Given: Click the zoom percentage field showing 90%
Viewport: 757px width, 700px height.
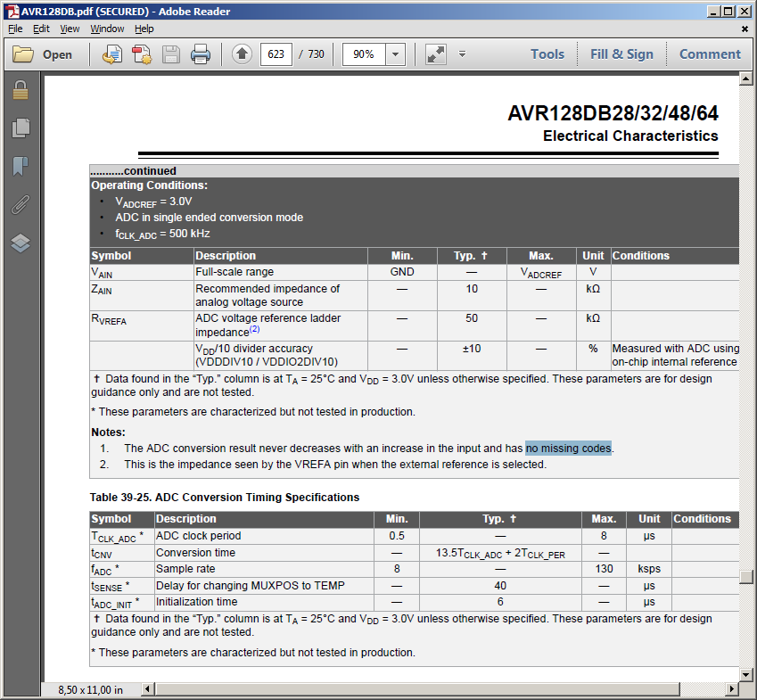Looking at the screenshot, I should [364, 54].
